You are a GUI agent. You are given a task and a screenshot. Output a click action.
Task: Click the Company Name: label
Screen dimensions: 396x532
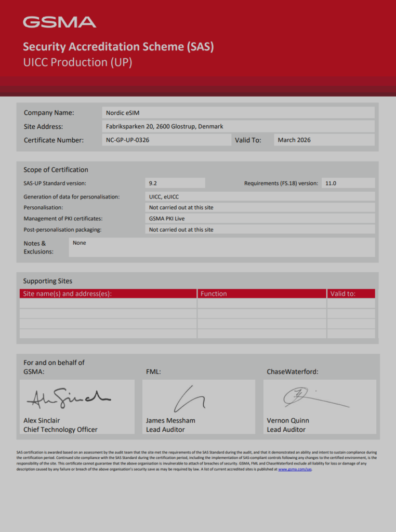(49, 113)
